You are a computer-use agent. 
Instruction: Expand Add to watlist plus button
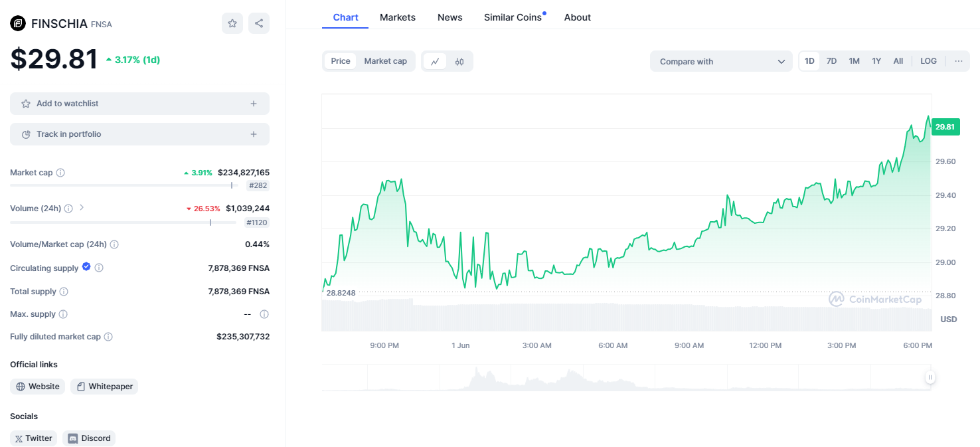[253, 104]
